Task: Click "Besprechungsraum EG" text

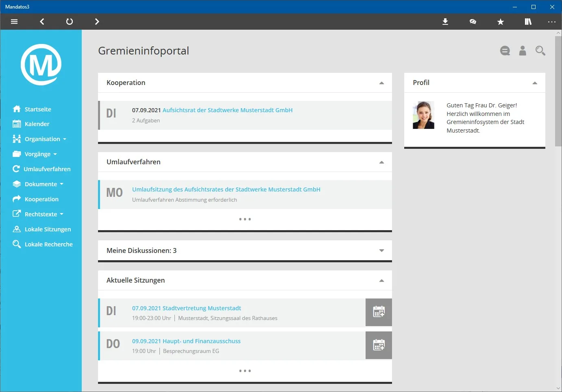Action: [x=191, y=351]
